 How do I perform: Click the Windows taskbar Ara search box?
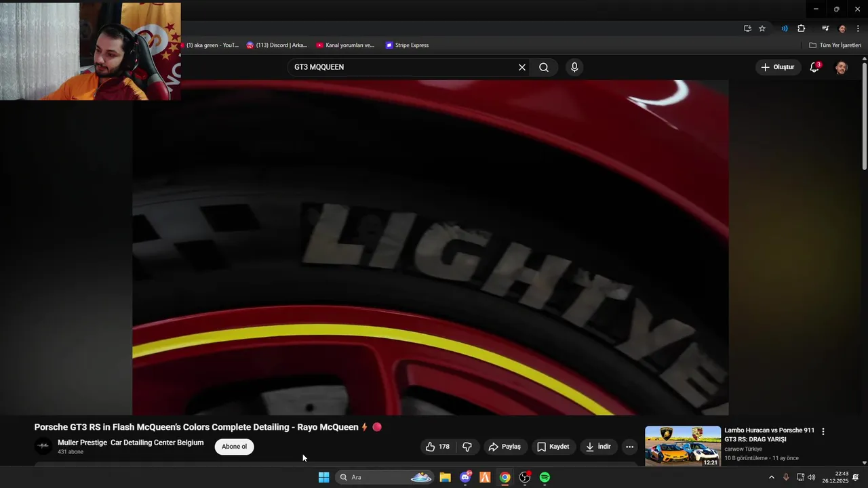click(x=384, y=477)
